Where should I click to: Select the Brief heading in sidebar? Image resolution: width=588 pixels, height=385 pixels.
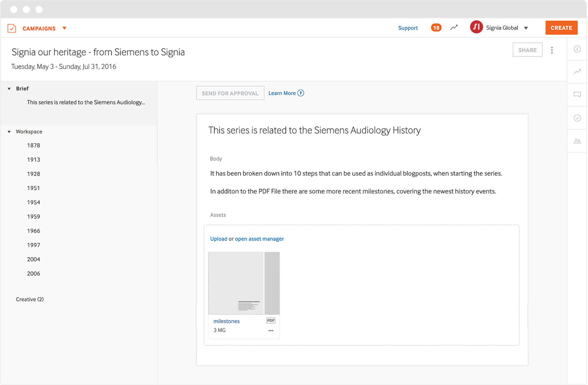click(x=22, y=89)
